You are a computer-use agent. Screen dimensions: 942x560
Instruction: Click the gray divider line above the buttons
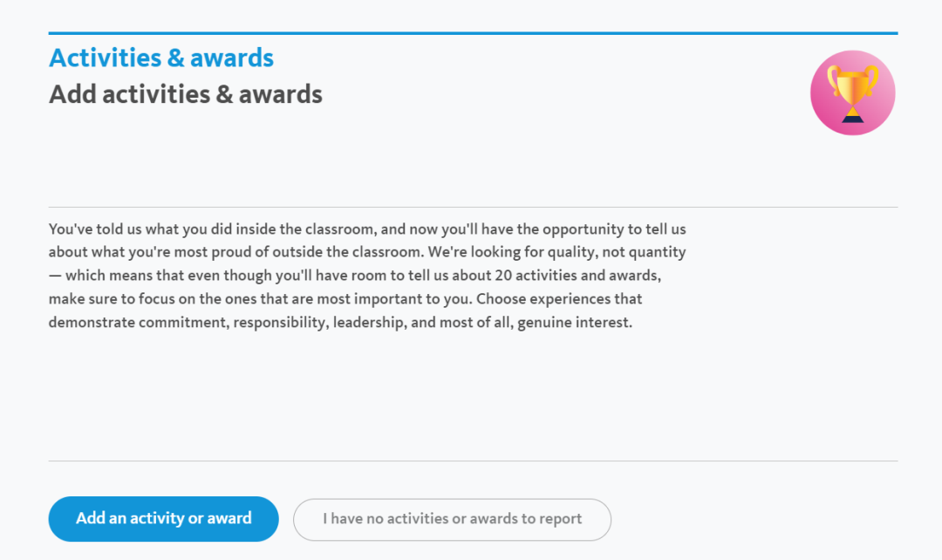tap(474, 461)
